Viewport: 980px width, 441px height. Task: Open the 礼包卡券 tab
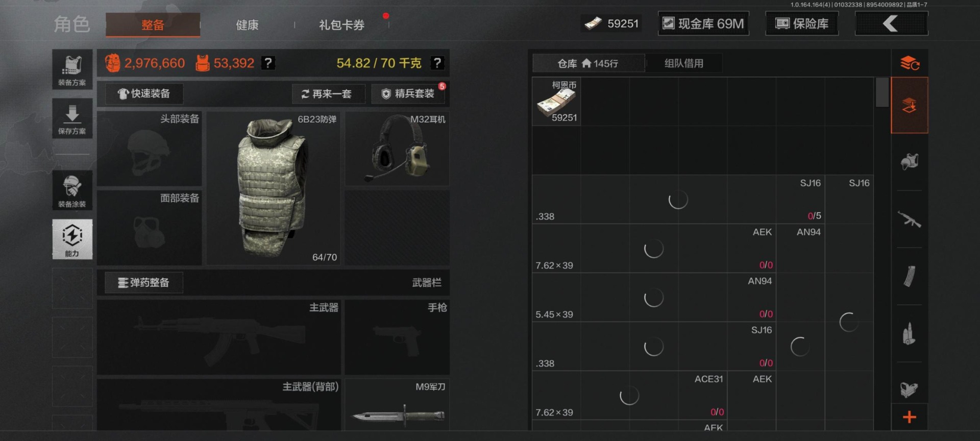click(341, 24)
